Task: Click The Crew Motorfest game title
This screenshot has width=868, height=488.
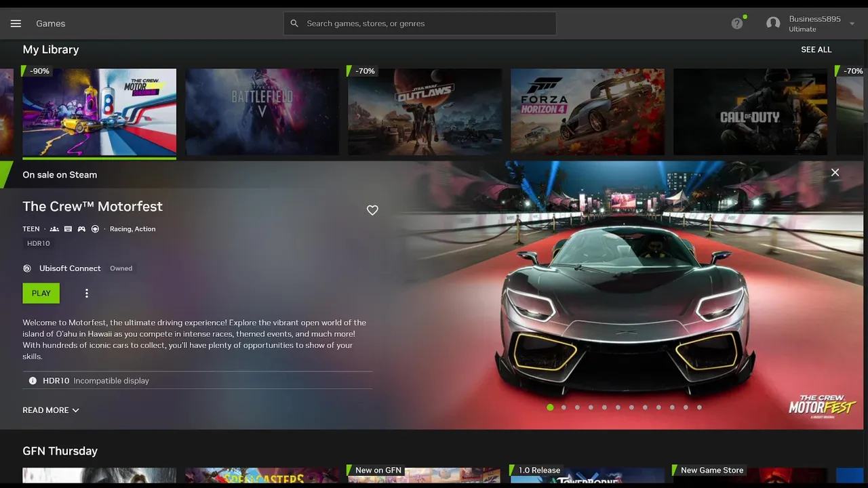Action: tap(92, 207)
